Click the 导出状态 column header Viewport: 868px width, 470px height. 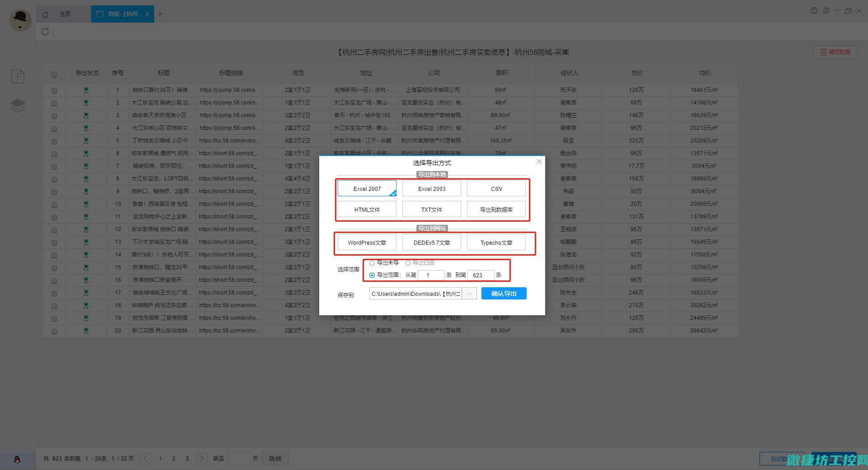pos(87,73)
